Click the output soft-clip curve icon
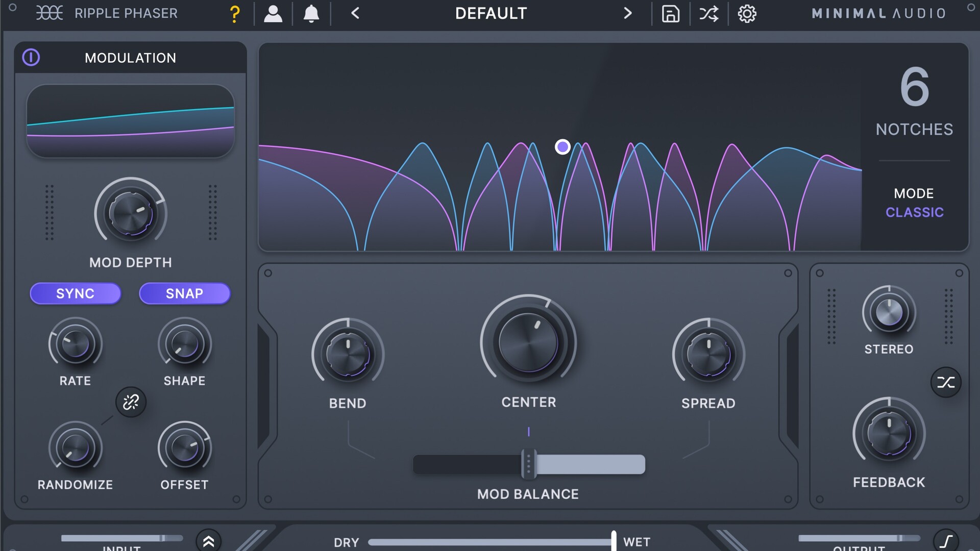 pyautogui.click(x=946, y=541)
